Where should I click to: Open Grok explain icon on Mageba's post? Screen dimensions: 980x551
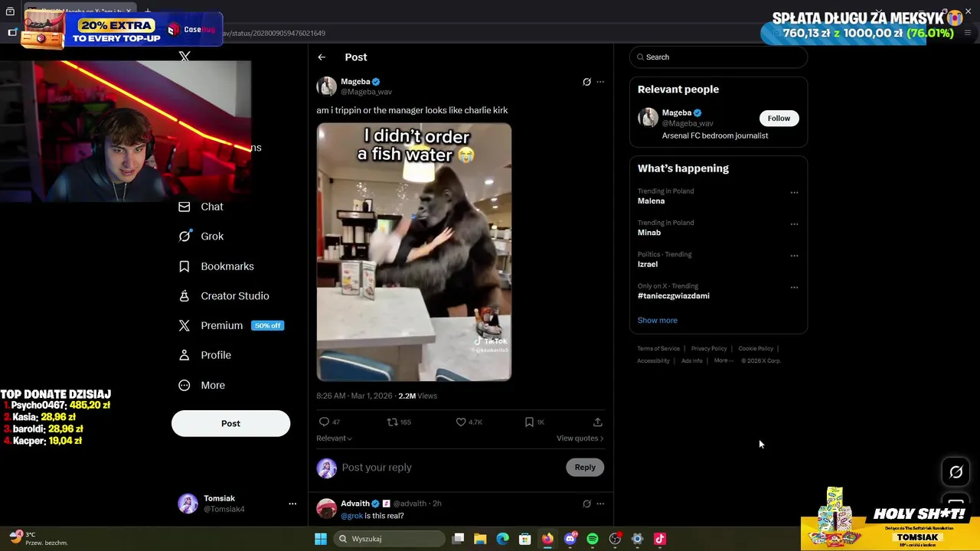(x=586, y=82)
